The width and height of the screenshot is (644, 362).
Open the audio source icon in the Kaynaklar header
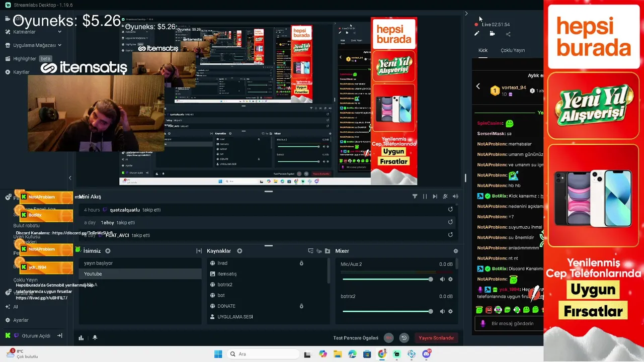pyautogui.click(x=319, y=251)
